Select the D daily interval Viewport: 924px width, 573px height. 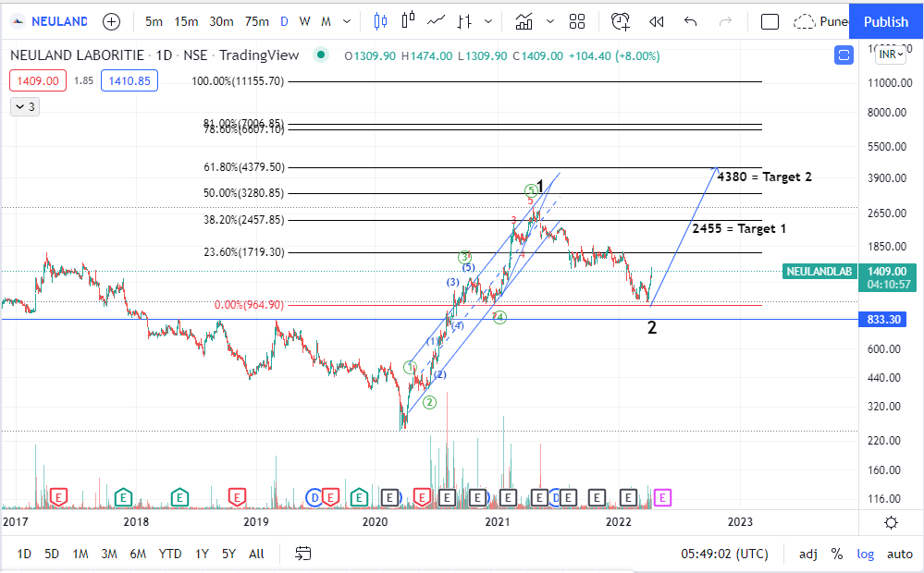(285, 22)
